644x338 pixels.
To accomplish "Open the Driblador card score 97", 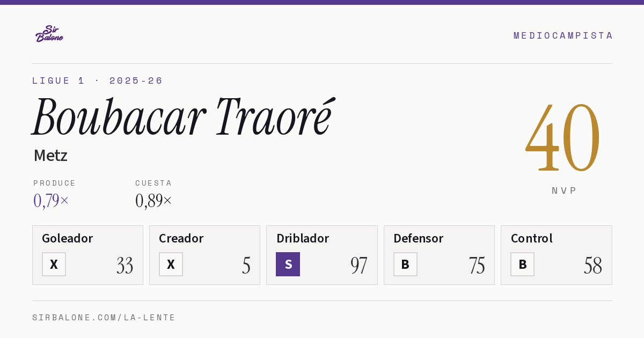I will [x=358, y=266].
